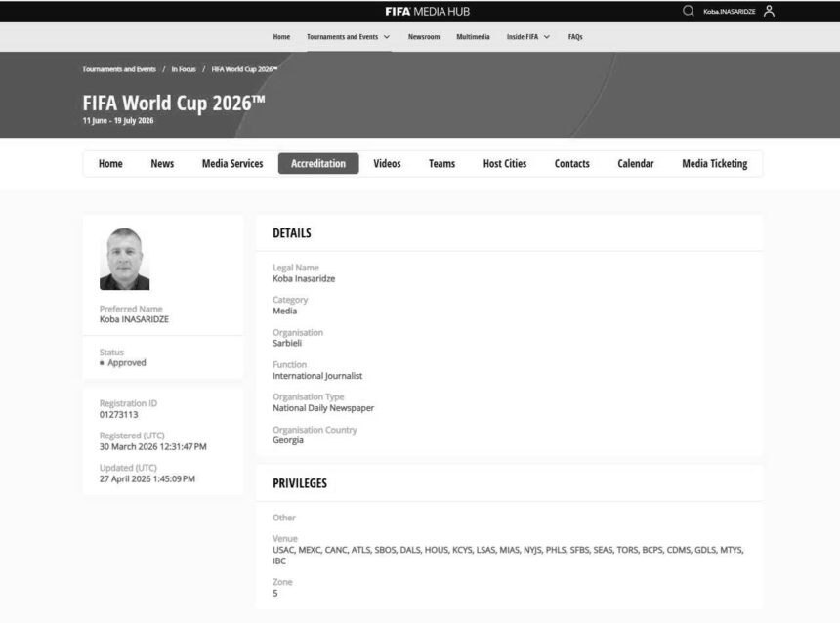Click National Daily Newspaper text
Viewport: 840px width, 623px height.
(x=323, y=407)
